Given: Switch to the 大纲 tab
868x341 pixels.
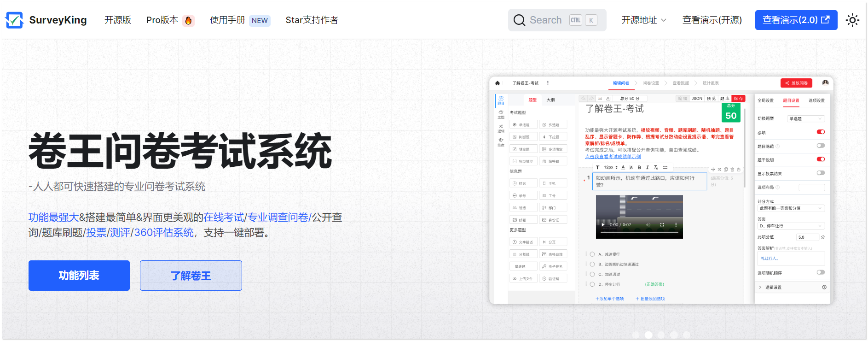Looking at the screenshot, I should click(x=550, y=100).
